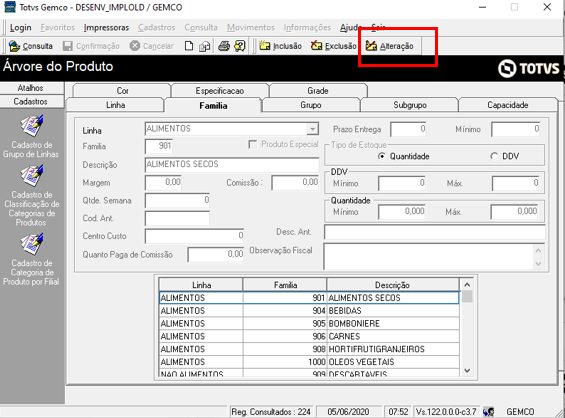This screenshot has height=418, width=565.
Task: Open the Consulta menu
Action: [201, 28]
